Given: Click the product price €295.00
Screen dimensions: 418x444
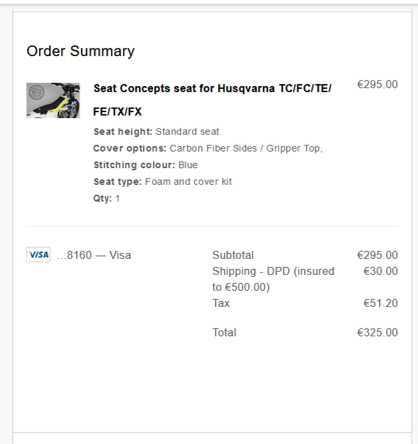Looking at the screenshot, I should (377, 84).
